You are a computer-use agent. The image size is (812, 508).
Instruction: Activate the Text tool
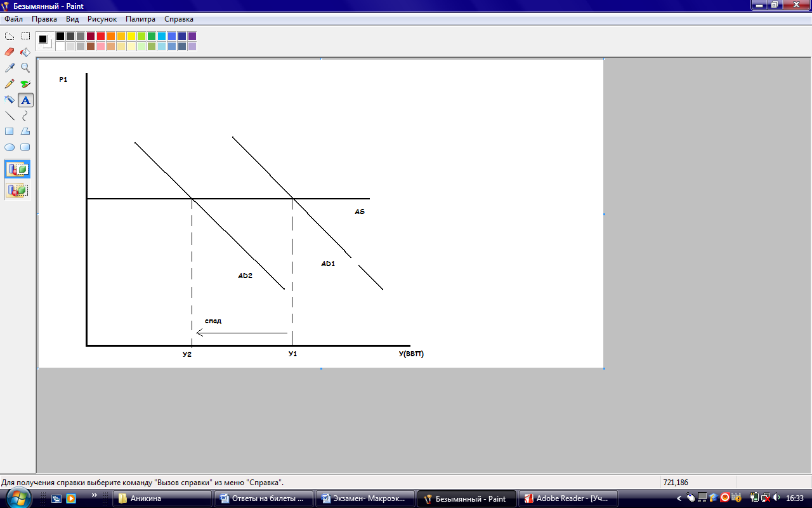tap(25, 100)
